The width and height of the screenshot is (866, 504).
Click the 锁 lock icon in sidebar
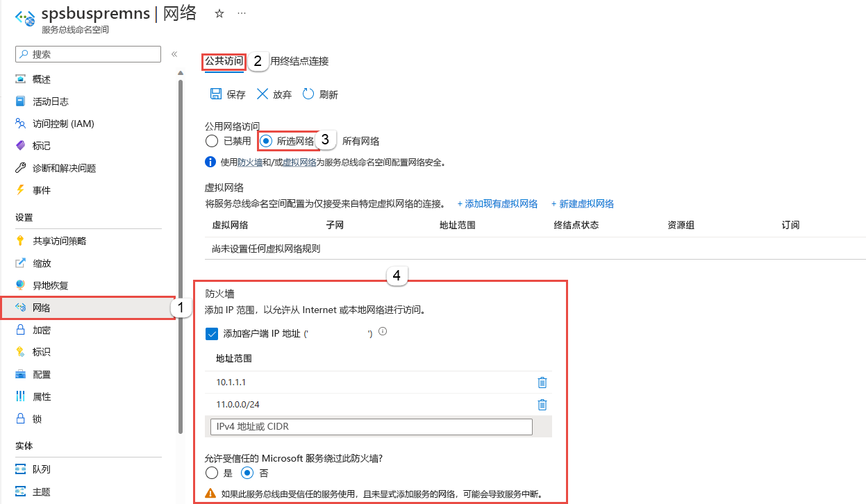[20, 419]
